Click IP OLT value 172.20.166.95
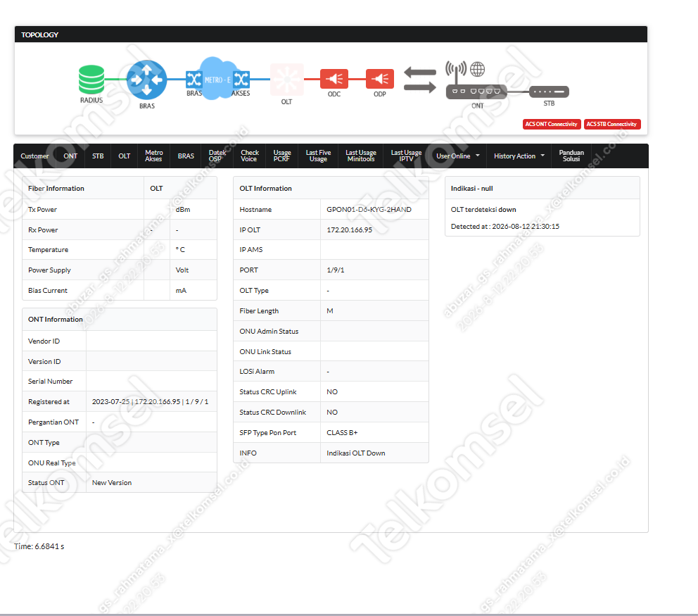698x616 pixels. pyautogui.click(x=349, y=230)
